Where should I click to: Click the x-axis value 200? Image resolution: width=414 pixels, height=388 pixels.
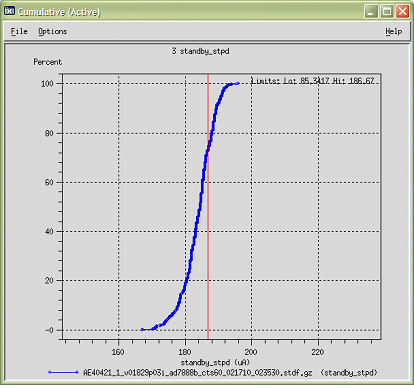click(251, 352)
